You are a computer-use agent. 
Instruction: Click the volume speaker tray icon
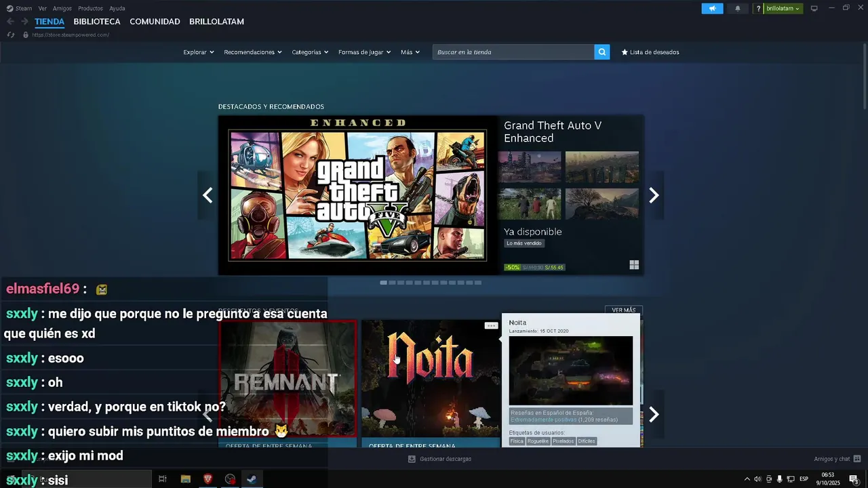[x=757, y=479]
